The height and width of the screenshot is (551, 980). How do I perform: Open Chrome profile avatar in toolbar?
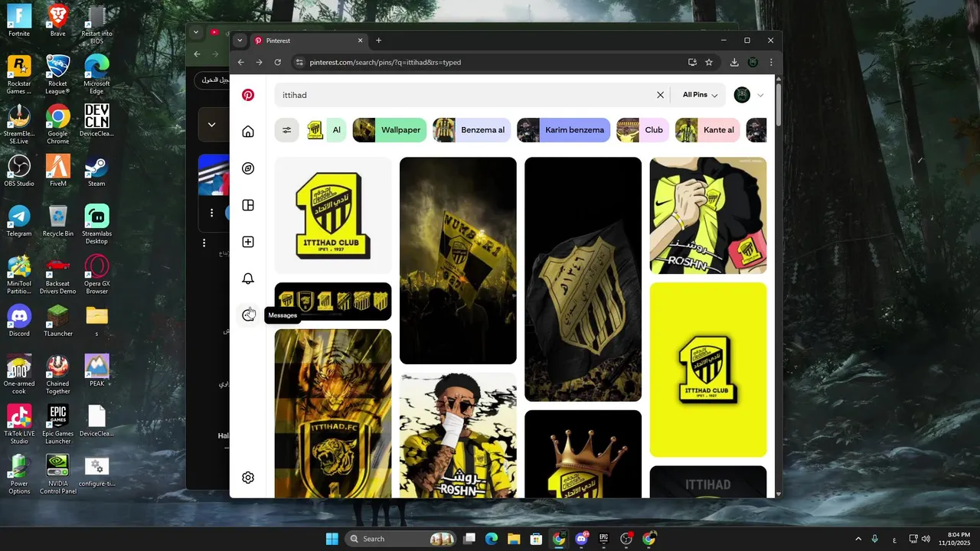[753, 62]
